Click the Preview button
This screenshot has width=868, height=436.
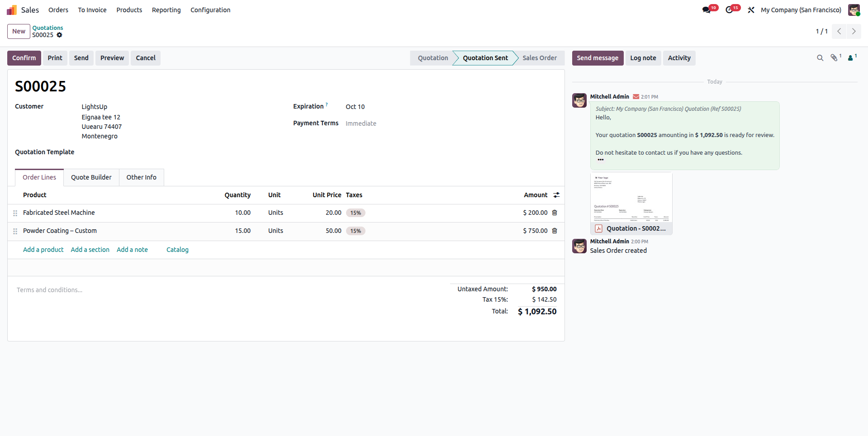pyautogui.click(x=112, y=58)
